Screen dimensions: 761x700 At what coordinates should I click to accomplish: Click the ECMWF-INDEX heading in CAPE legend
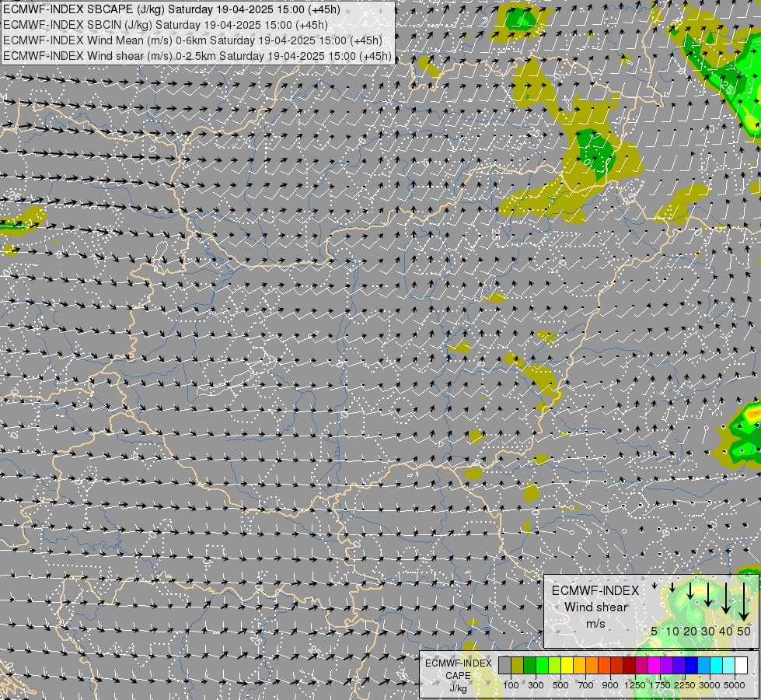click(x=459, y=663)
